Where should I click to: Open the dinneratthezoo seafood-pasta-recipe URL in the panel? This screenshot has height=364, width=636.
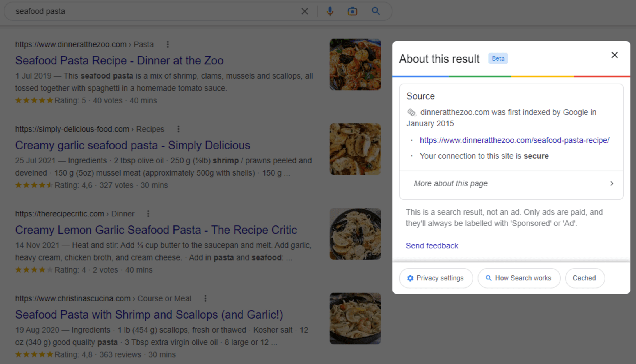pyautogui.click(x=514, y=140)
